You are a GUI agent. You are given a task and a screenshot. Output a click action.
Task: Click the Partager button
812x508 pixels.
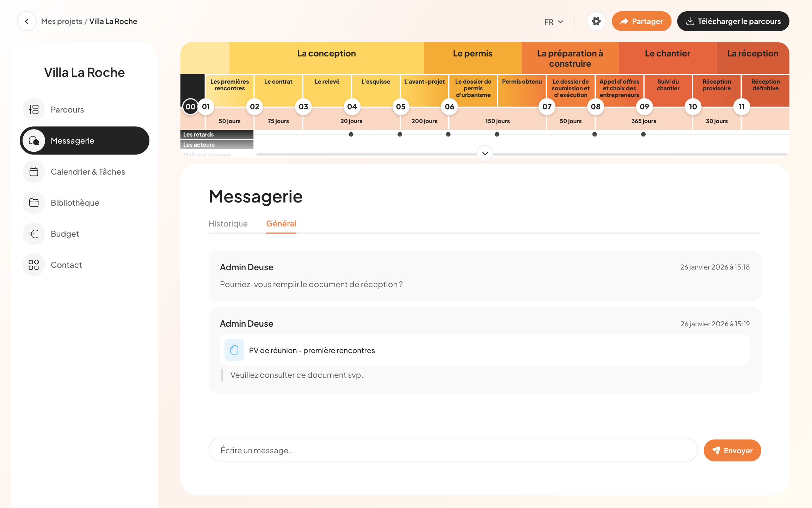[641, 21]
